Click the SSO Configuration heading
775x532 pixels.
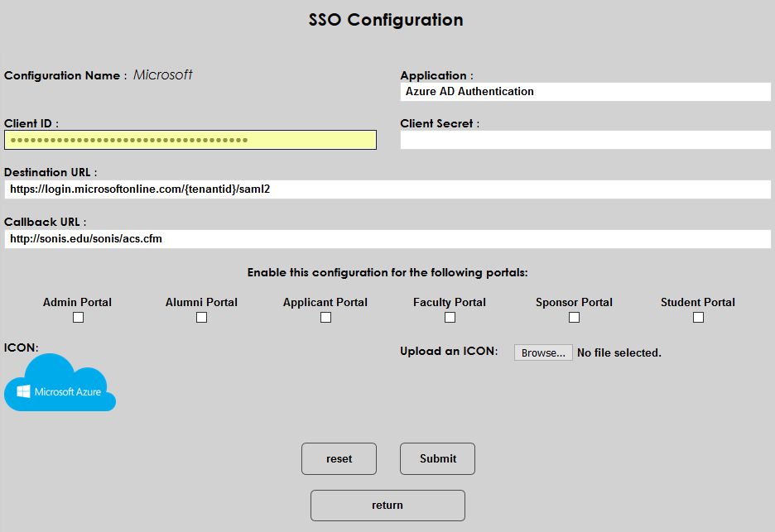coord(386,20)
